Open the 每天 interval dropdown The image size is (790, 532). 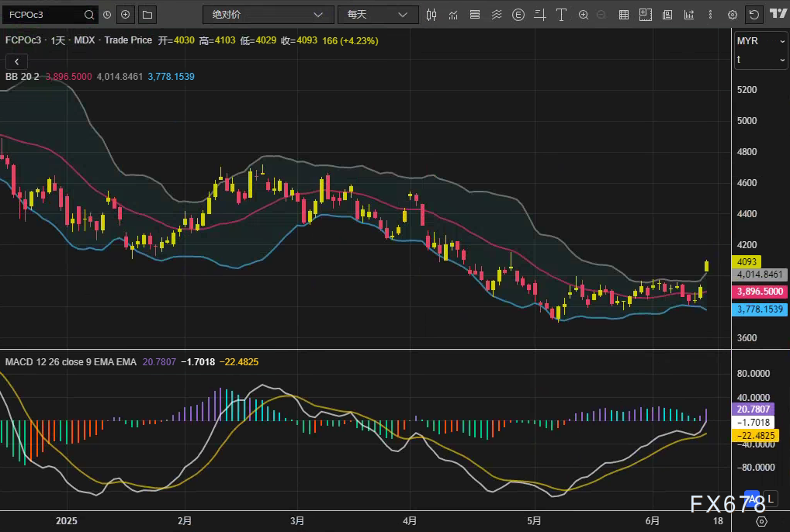(x=377, y=15)
